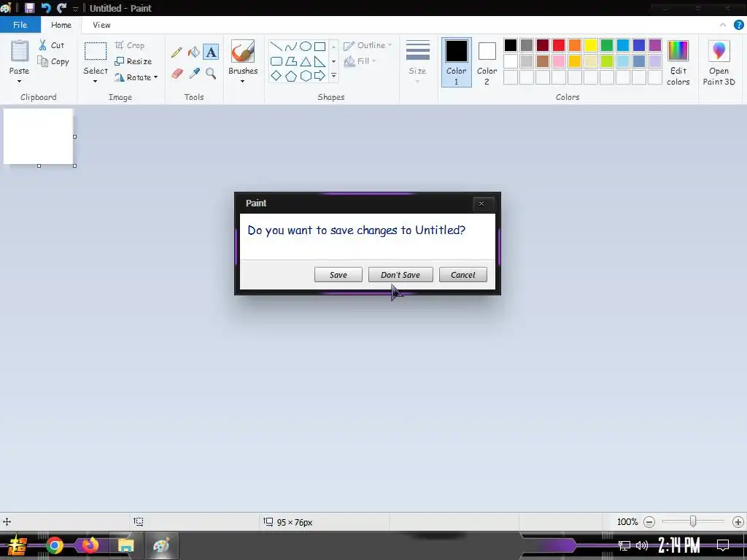The image size is (747, 560).
Task: Click the Crop button
Action: [130, 45]
